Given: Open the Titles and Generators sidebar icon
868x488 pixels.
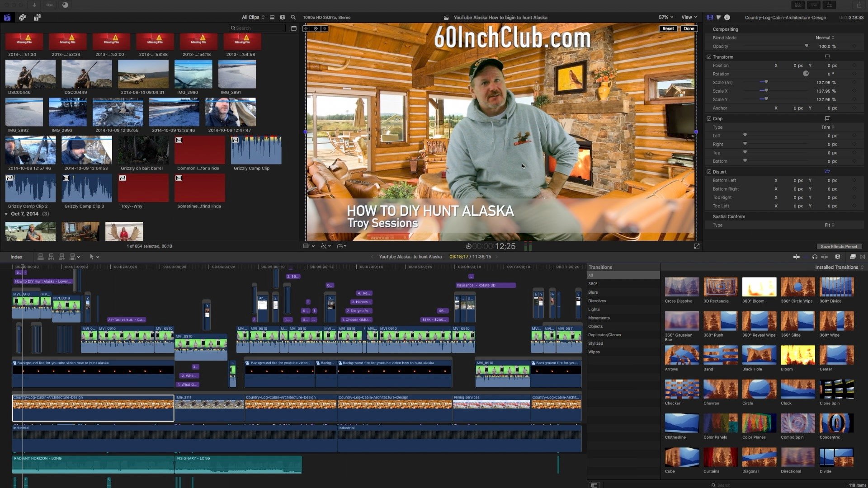Looking at the screenshot, I should [37, 17].
